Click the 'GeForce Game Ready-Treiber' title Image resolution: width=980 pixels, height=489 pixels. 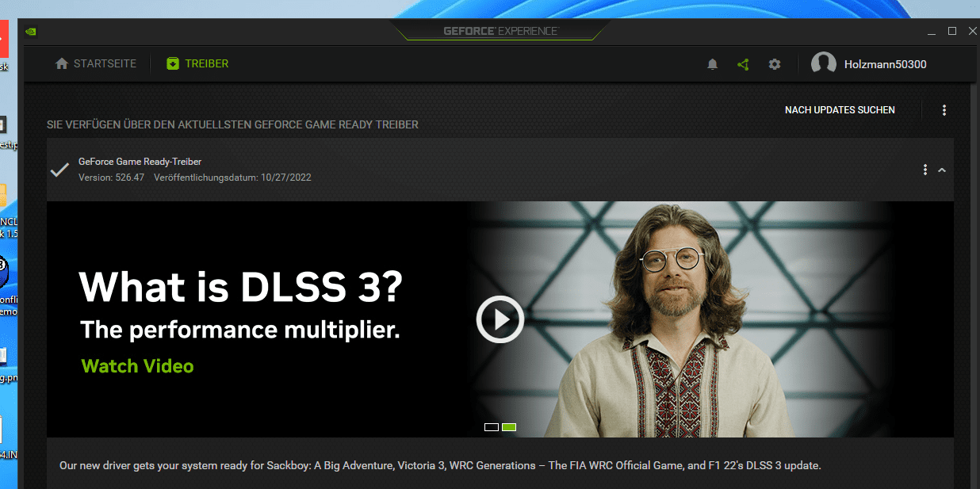pos(140,162)
